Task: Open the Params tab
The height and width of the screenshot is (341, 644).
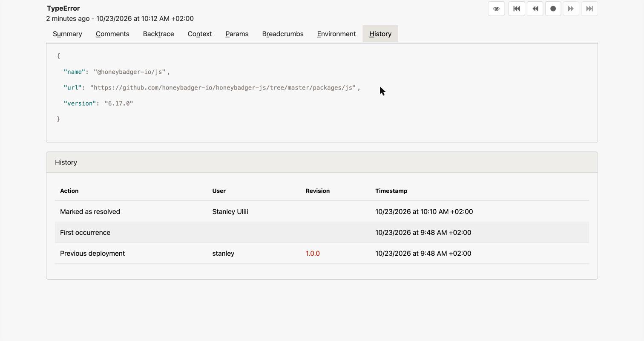Action: point(237,34)
